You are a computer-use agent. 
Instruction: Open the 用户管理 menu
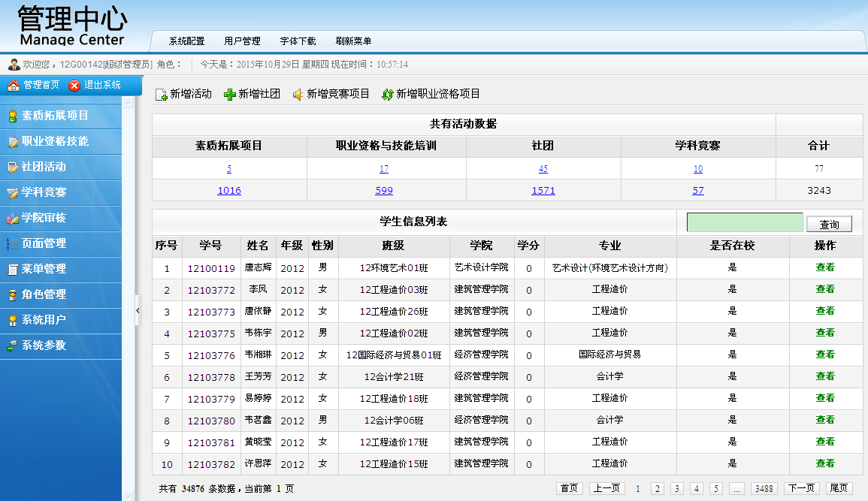(242, 41)
